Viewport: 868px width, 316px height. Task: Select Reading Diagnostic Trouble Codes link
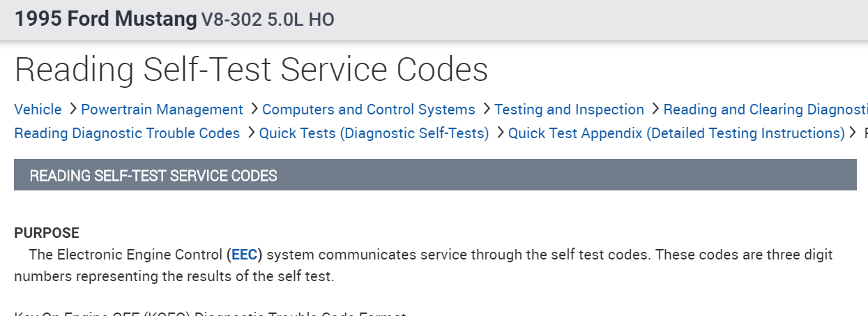(x=127, y=133)
